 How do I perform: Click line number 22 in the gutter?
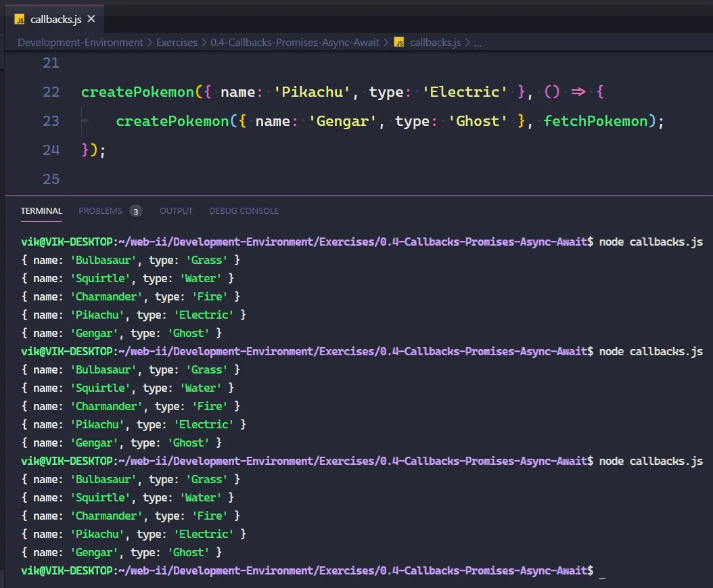point(51,92)
